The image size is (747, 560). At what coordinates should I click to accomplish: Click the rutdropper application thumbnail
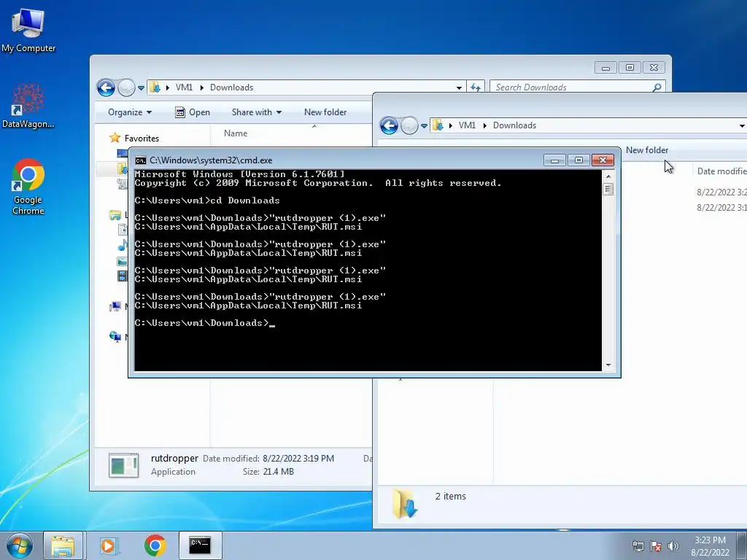[123, 465]
